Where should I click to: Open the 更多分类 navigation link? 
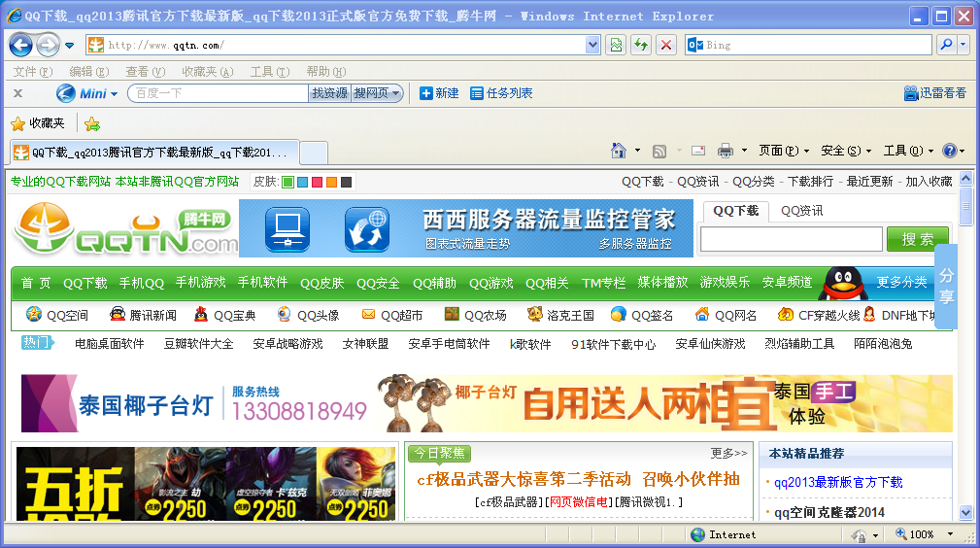pos(901,282)
